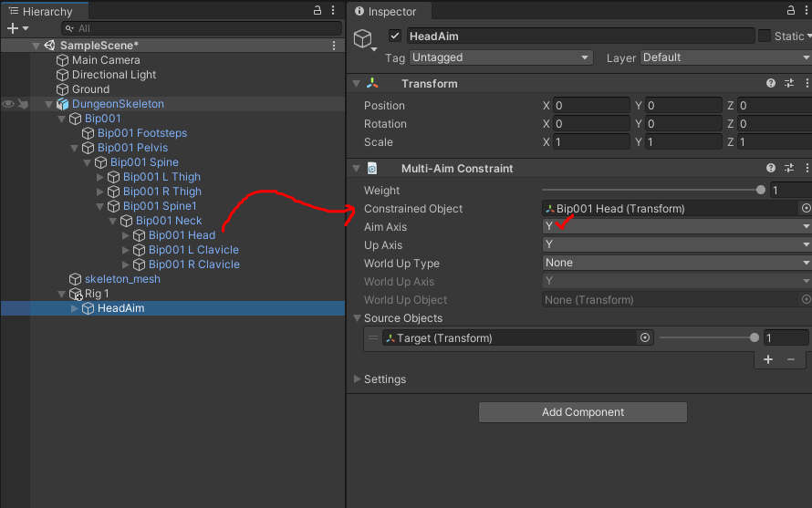
Task: Expand Bip001 Head node
Action: [x=125, y=235]
